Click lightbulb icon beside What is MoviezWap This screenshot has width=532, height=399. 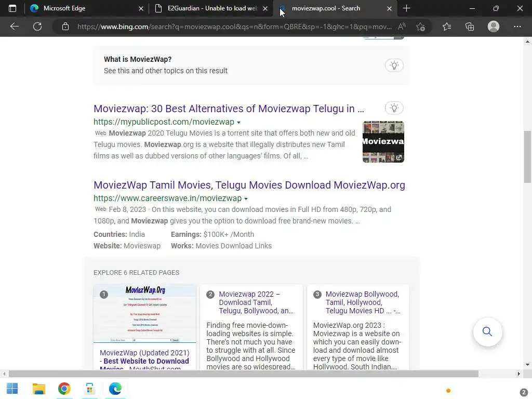pyautogui.click(x=394, y=65)
